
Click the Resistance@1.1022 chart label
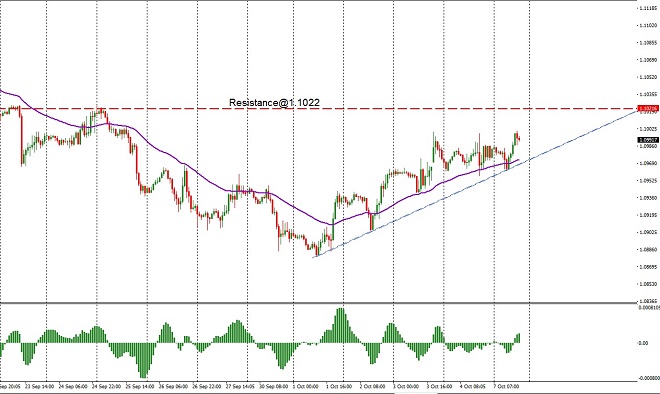274,102
